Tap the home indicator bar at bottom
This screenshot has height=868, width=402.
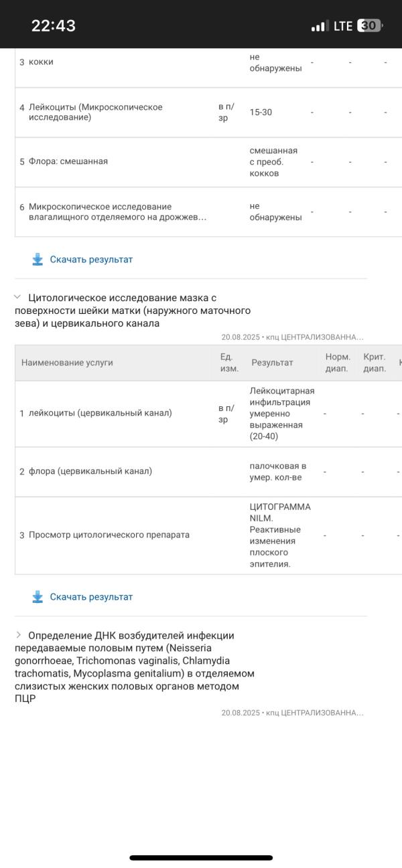pyautogui.click(x=201, y=858)
